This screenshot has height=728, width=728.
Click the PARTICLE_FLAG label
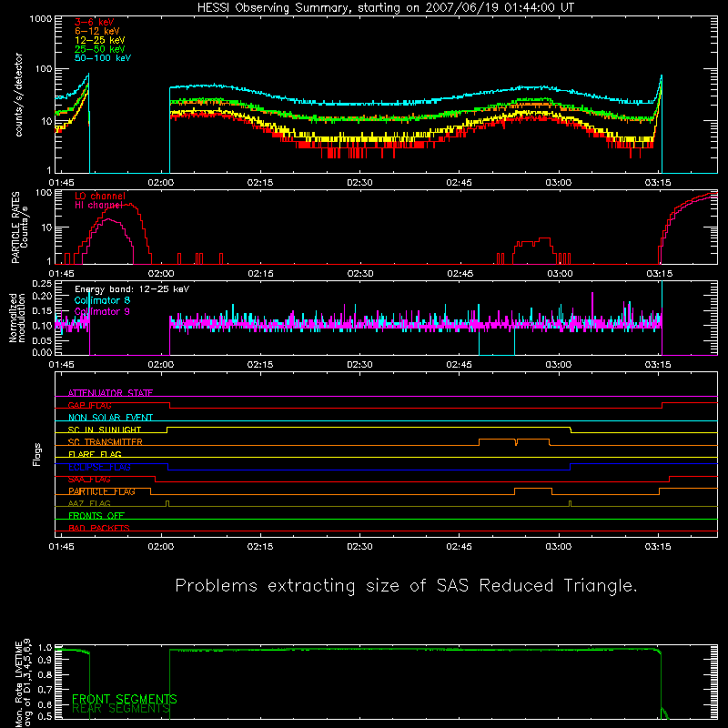(102, 491)
